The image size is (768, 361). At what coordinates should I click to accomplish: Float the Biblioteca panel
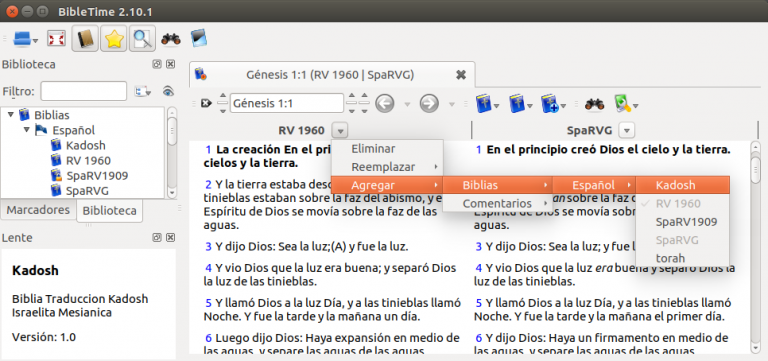pos(157,64)
